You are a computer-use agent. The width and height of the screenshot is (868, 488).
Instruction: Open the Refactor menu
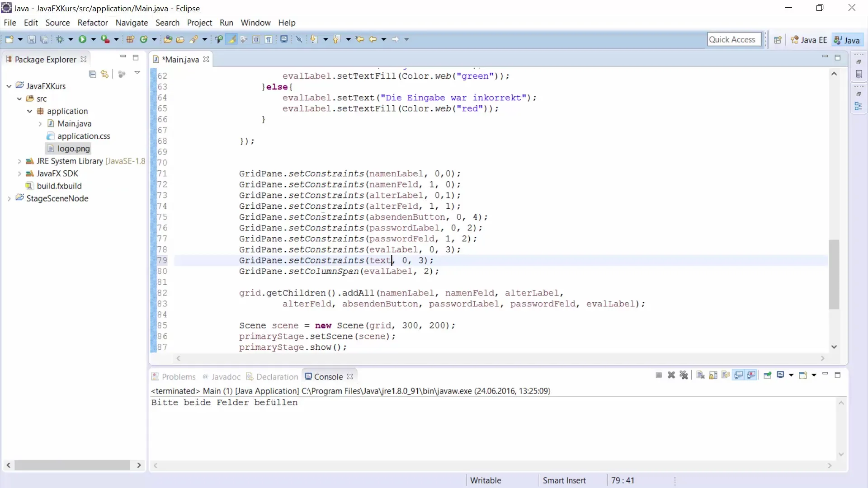(x=93, y=23)
